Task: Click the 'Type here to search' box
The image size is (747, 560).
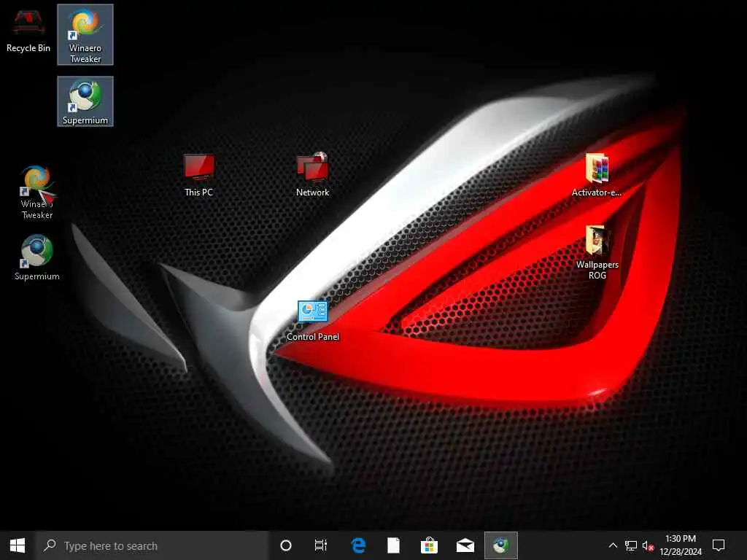Action: [152, 545]
